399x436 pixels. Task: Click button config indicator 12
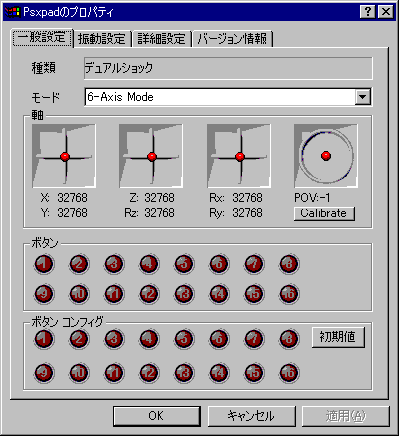pos(149,373)
